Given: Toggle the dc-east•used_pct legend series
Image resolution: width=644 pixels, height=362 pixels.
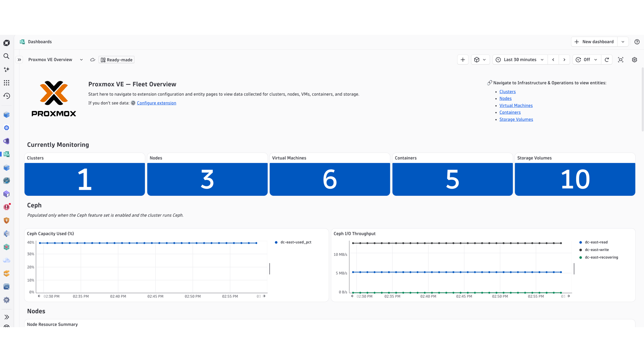Looking at the screenshot, I should click(x=293, y=242).
